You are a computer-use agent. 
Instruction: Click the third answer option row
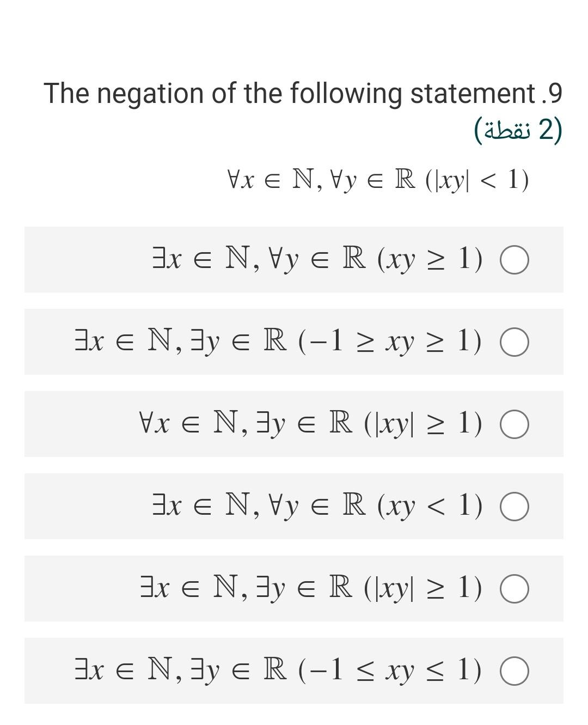point(294,425)
